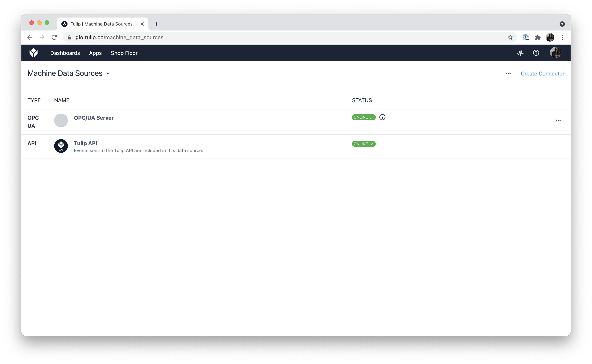The image size is (592, 364).
Task: Click the yellow minimize window button
Action: coord(39,23)
